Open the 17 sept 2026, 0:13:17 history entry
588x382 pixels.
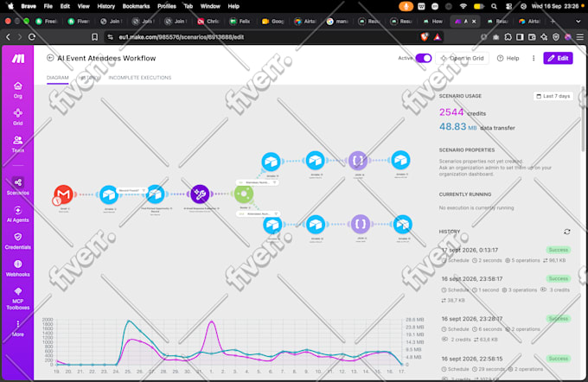point(506,255)
